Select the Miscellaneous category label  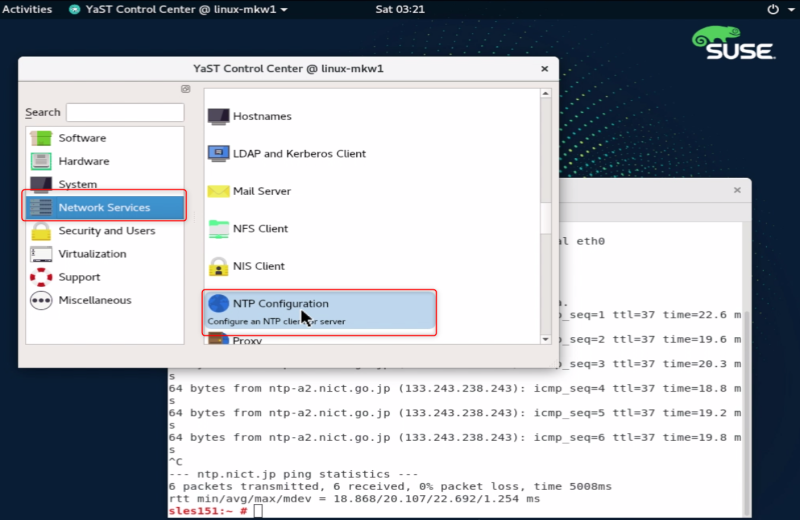click(95, 300)
